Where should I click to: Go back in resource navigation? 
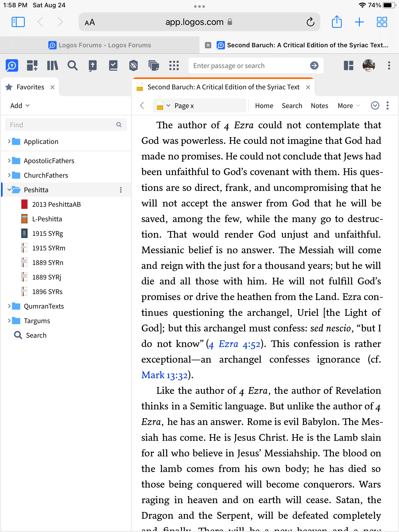click(142, 105)
